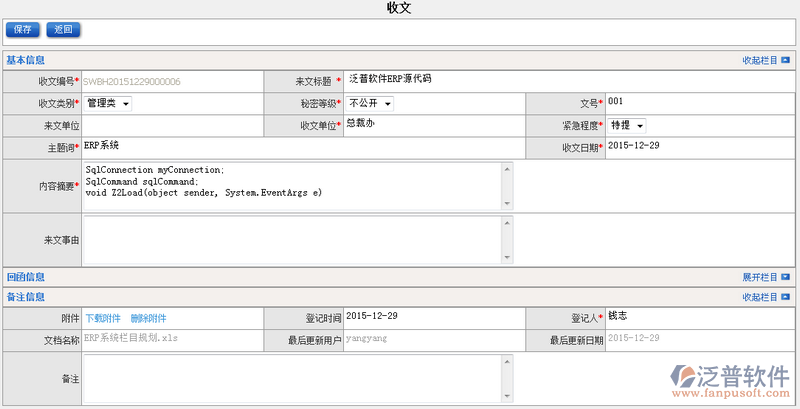
Task: Collapse the 备注信息 section via 收起栏目
Action: pyautogui.click(x=759, y=297)
